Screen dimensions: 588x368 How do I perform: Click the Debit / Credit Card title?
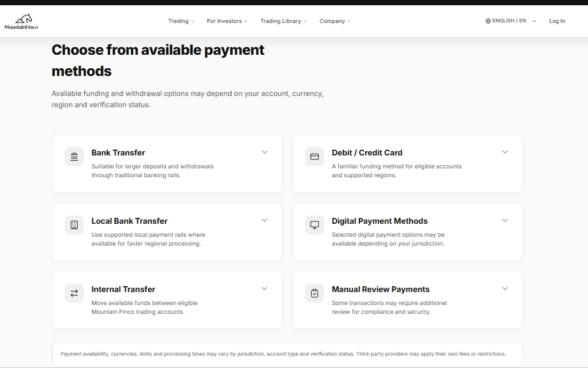(366, 152)
